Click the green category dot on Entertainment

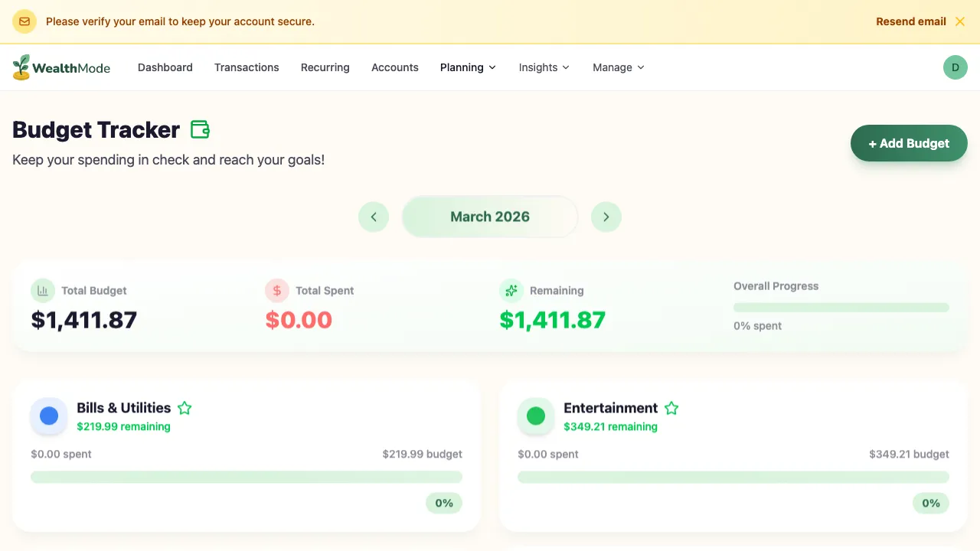[536, 416]
